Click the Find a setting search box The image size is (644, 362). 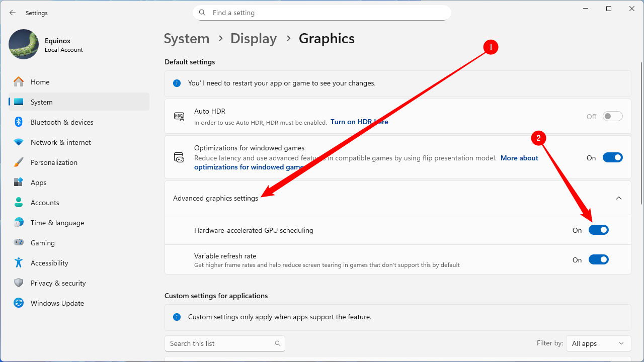click(x=322, y=13)
